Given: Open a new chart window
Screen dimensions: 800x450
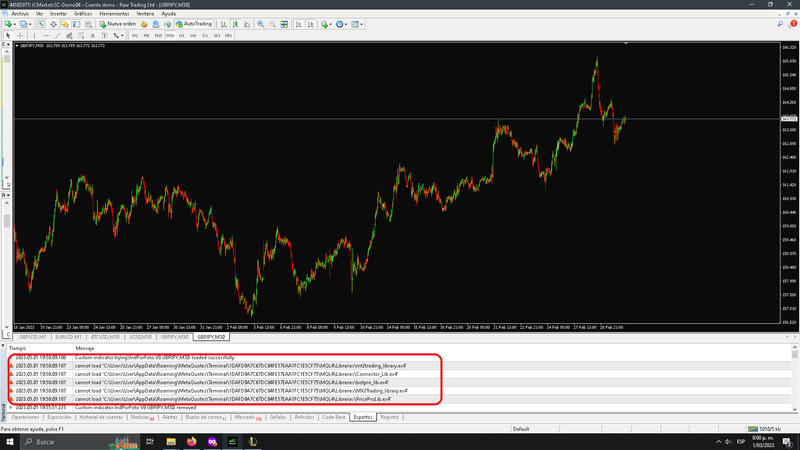Looking at the screenshot, I should [8, 24].
